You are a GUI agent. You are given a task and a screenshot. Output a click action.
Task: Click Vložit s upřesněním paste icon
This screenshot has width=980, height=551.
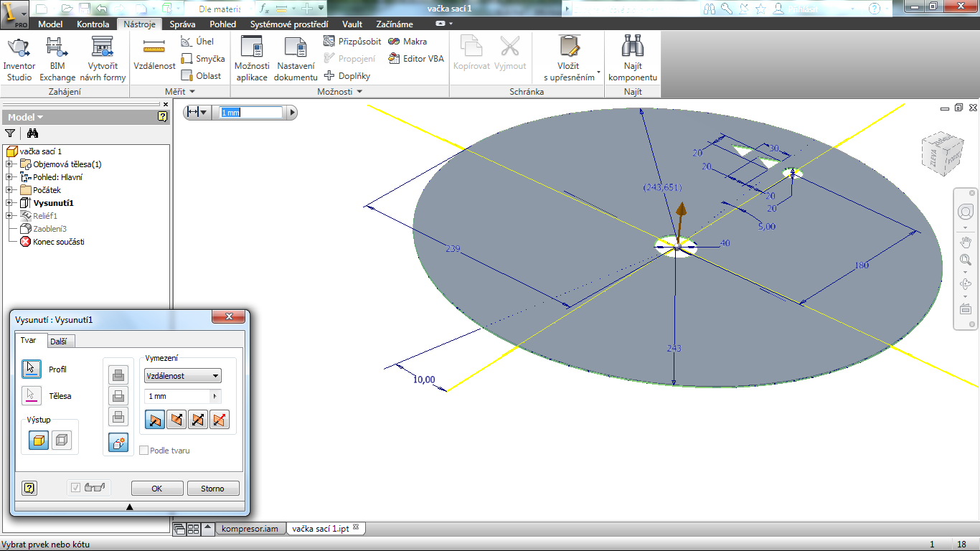click(x=569, y=47)
